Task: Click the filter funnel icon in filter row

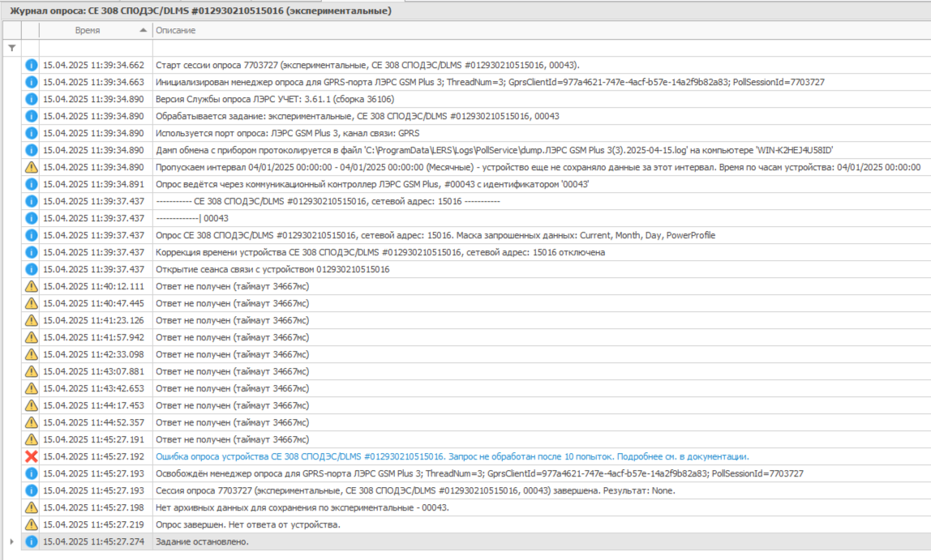Action: coord(12,48)
